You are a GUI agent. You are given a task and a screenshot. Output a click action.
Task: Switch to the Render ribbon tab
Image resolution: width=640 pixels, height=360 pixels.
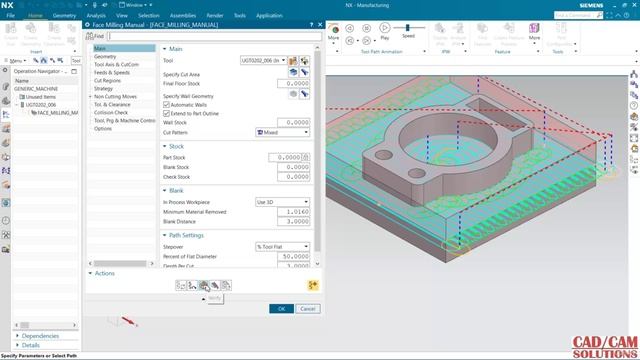pyautogui.click(x=215, y=16)
